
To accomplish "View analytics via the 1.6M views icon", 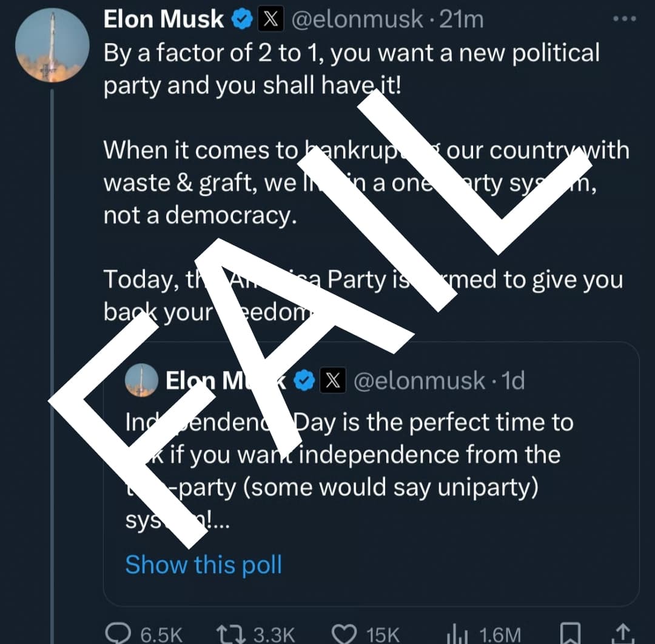I will (x=456, y=634).
